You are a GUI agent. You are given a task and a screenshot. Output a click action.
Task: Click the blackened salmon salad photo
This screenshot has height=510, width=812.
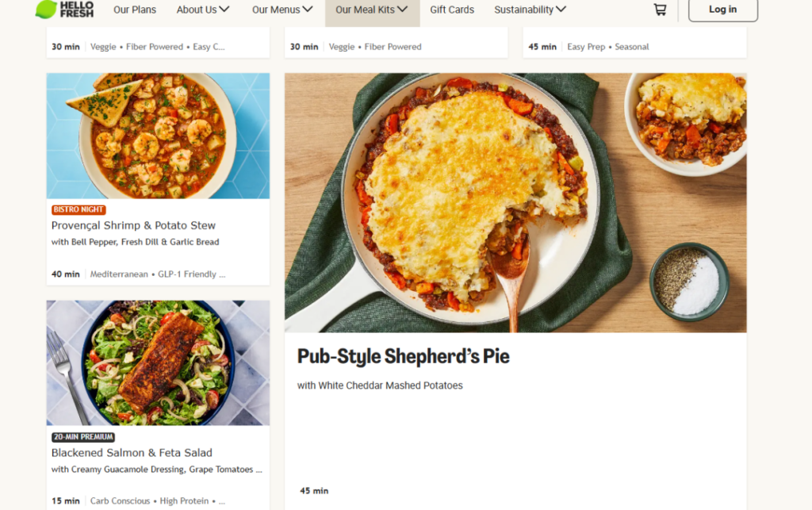pos(158,362)
